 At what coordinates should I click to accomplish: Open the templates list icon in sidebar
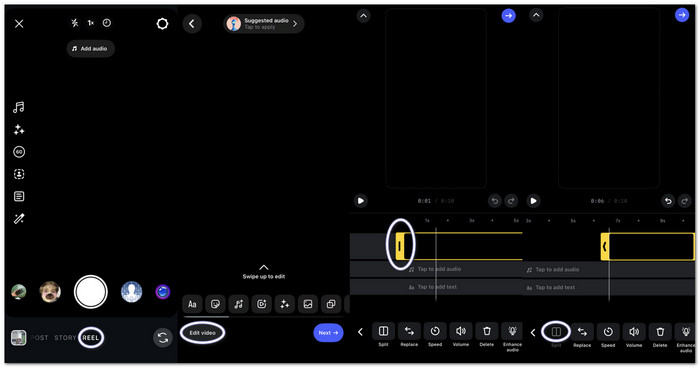pos(19,196)
